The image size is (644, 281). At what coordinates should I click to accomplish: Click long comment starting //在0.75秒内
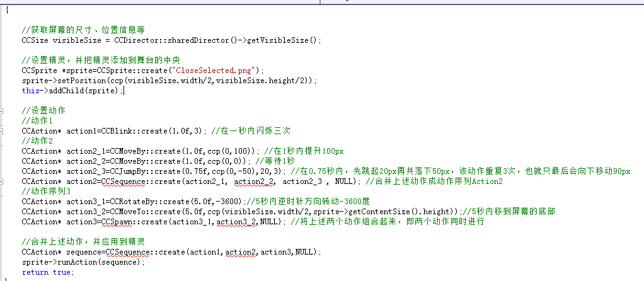tap(460, 171)
